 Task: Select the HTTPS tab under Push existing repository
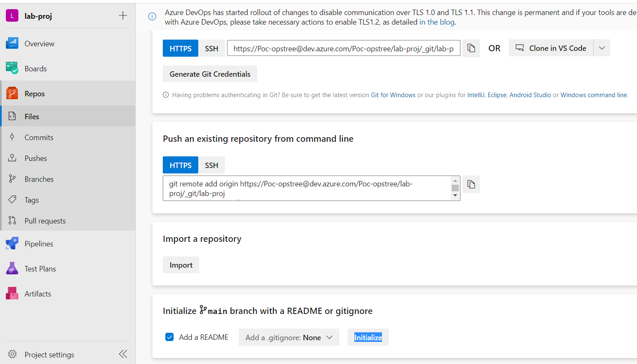click(x=180, y=165)
